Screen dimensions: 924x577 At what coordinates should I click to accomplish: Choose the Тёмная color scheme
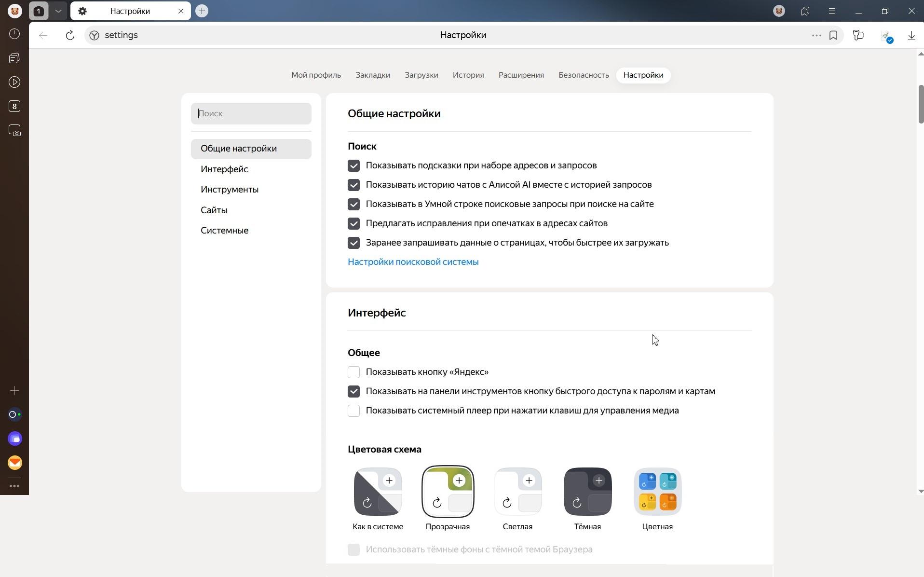pos(587,492)
